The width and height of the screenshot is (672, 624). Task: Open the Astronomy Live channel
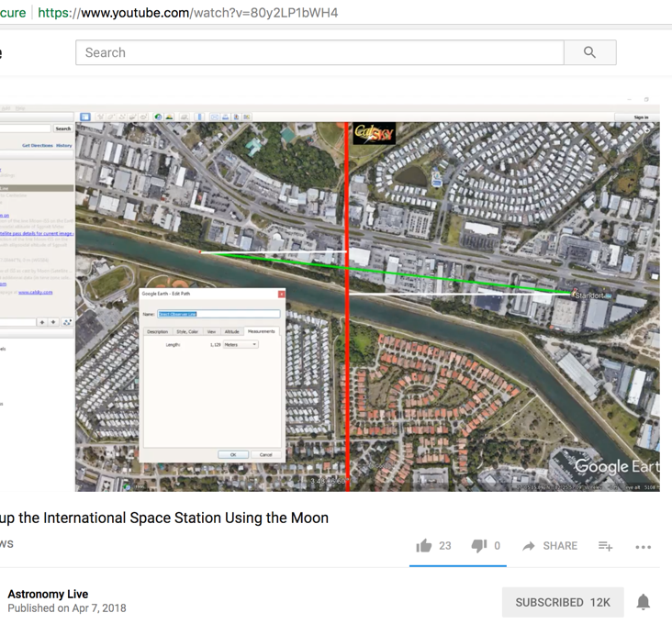coord(48,594)
